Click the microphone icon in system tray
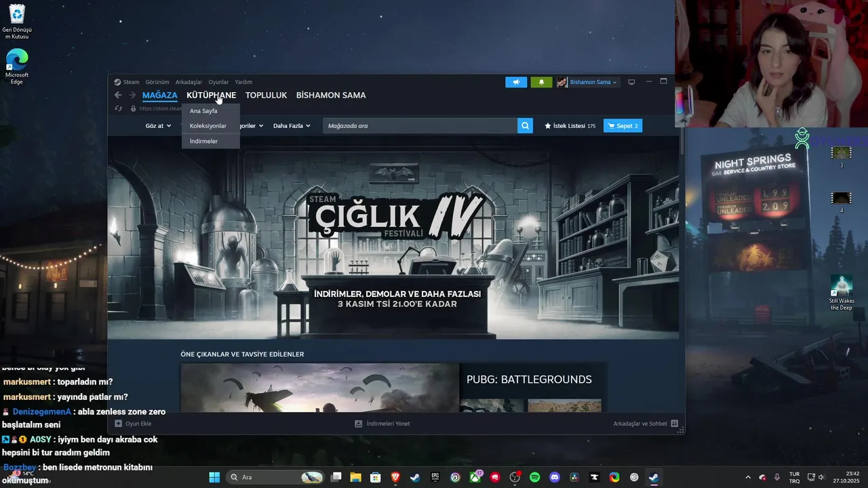The image size is (868, 488). [777, 477]
